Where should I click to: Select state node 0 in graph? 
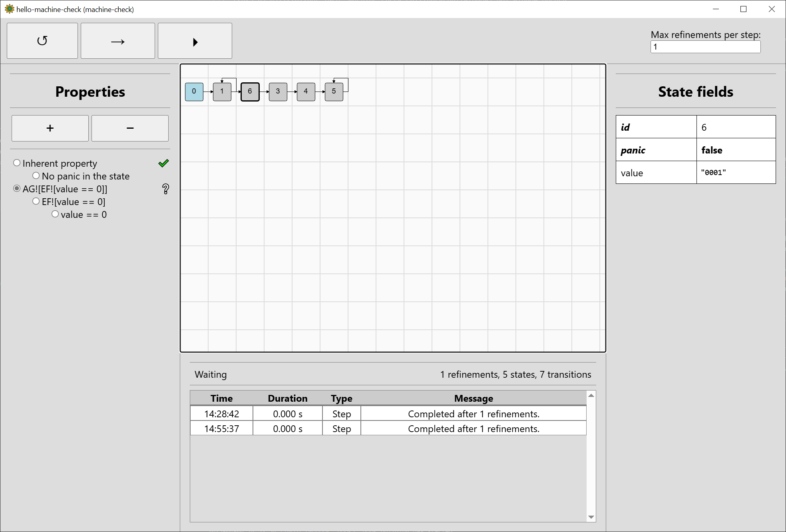pyautogui.click(x=194, y=92)
